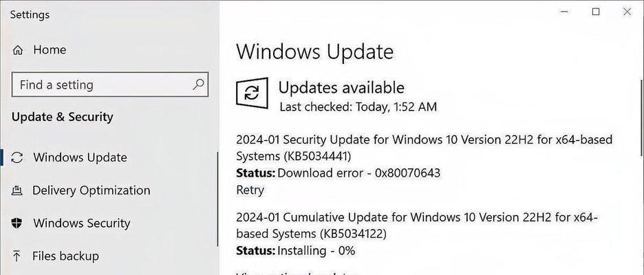Select Windows Update in the sidebar
Viewport: 644px width, 275px height.
[80, 157]
